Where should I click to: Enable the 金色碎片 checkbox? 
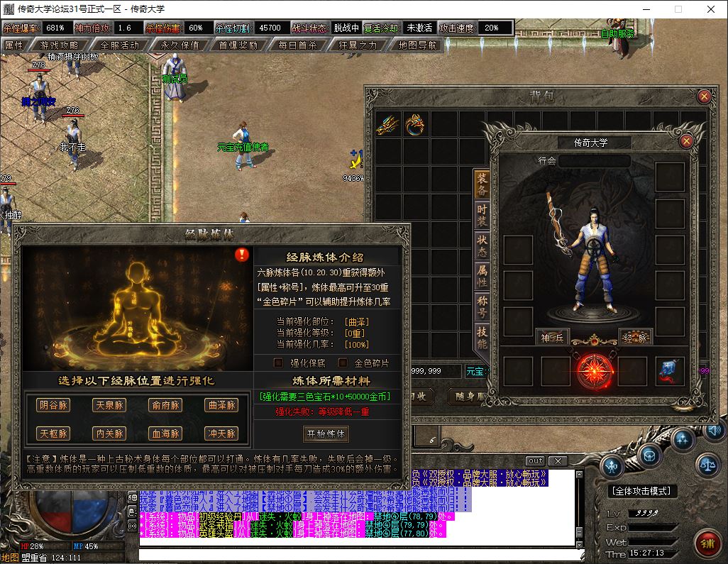pos(343,363)
